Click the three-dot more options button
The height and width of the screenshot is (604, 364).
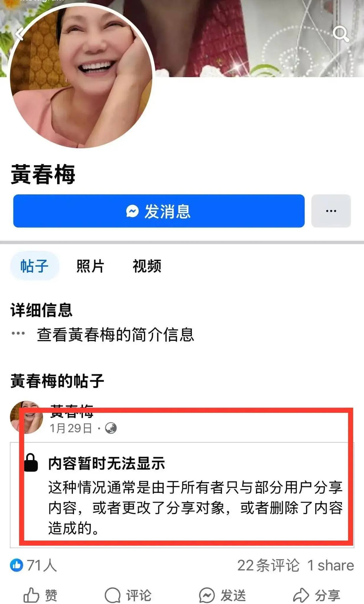pos(331,211)
